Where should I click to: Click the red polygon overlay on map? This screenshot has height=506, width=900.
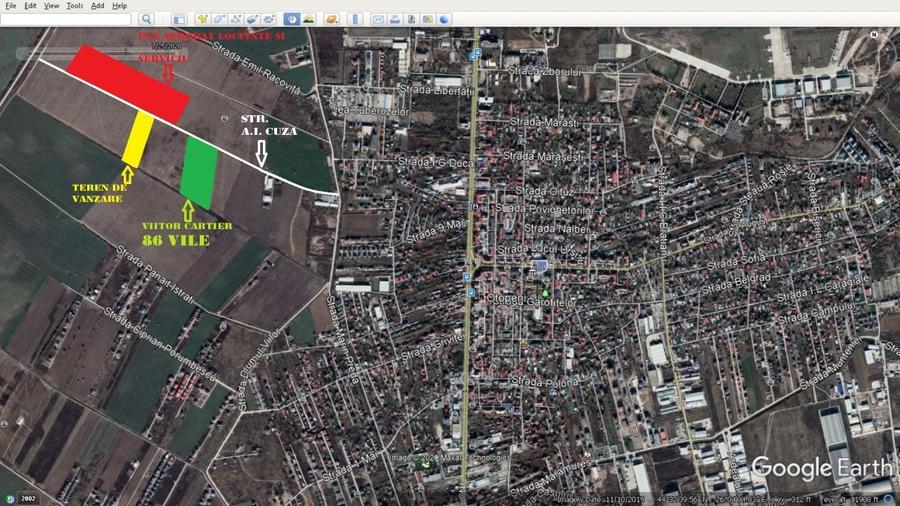tap(128, 82)
